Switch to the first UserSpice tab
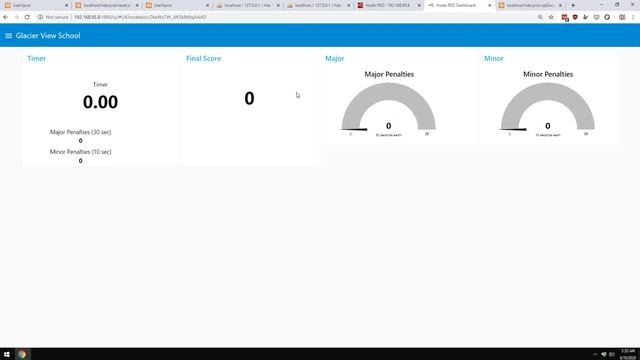Viewport: 640px width, 360px height. pyautogui.click(x=36, y=5)
